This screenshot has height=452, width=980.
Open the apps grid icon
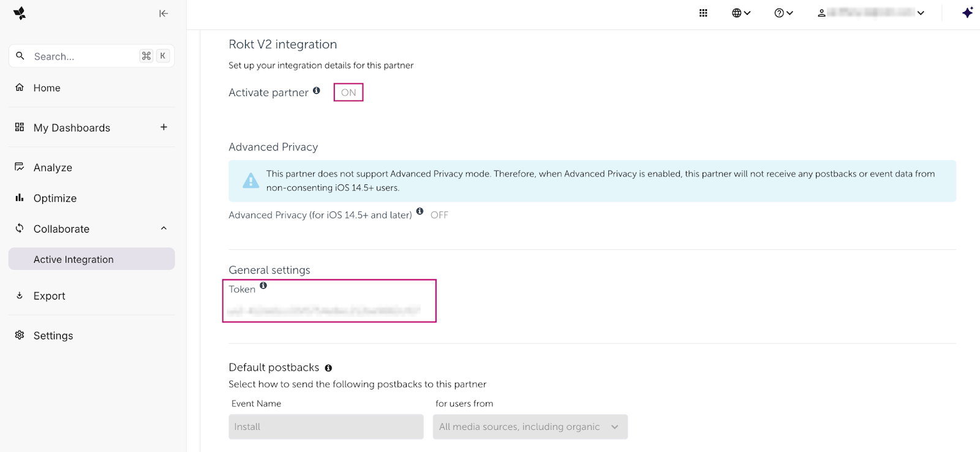[703, 13]
